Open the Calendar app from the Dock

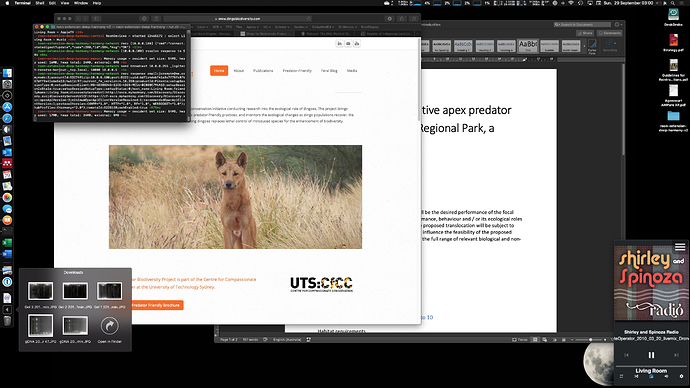[x=7, y=175]
